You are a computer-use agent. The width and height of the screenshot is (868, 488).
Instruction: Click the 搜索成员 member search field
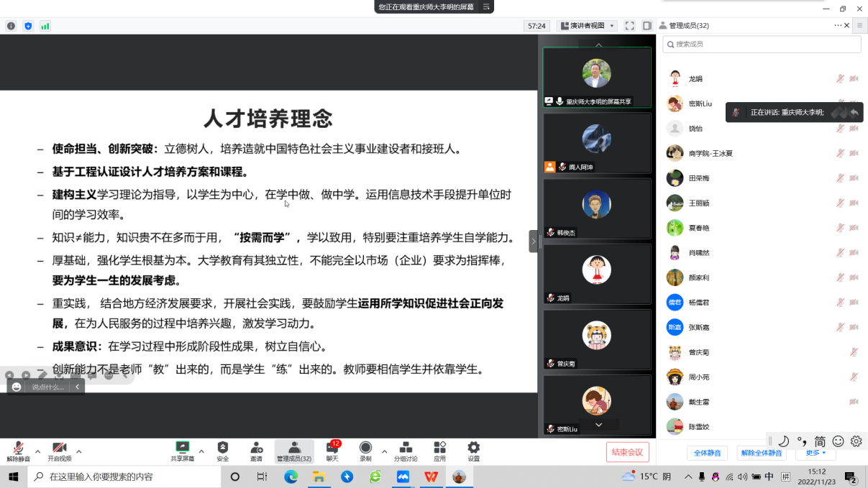pos(761,44)
